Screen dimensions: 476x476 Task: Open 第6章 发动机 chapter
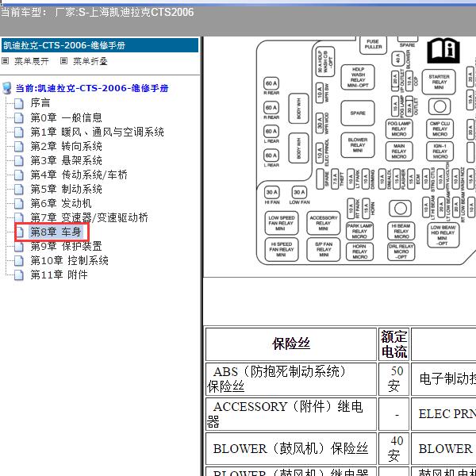pos(61,203)
